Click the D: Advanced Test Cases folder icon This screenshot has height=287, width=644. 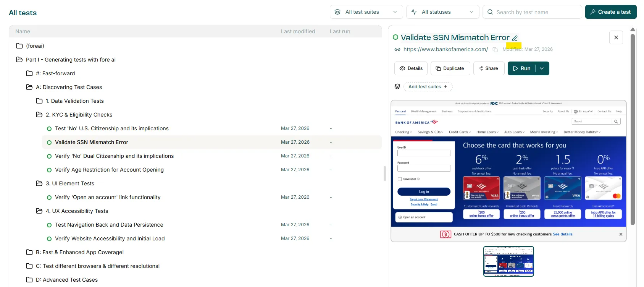(29, 280)
